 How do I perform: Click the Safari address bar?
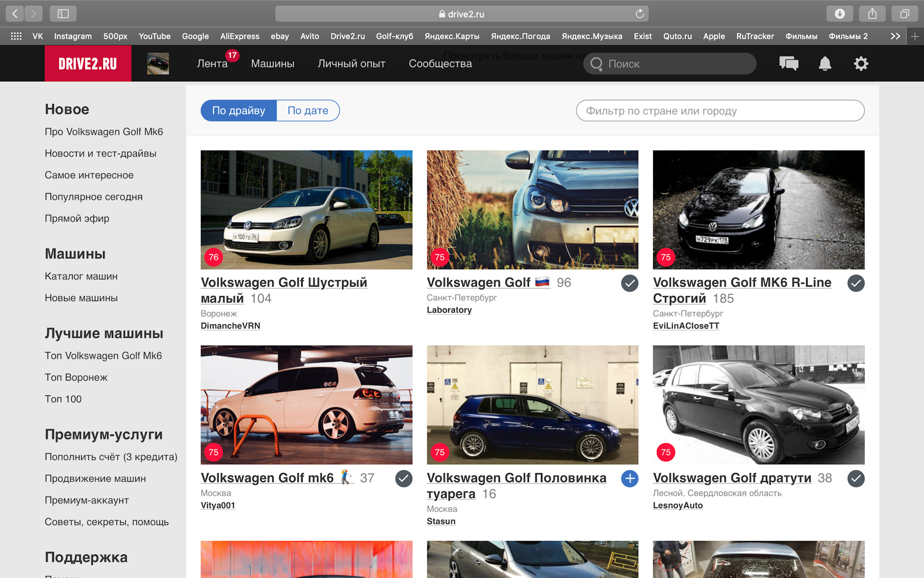coord(462,14)
